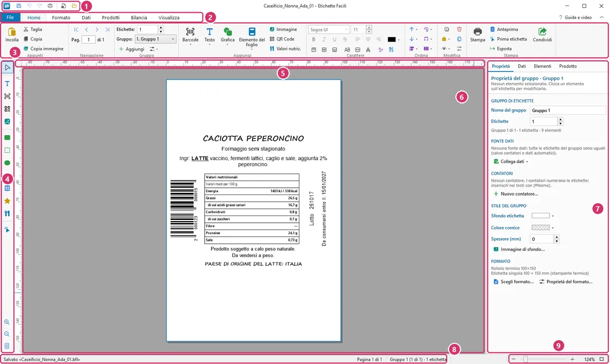Image resolution: width=610 pixels, height=364 pixels.
Task: Toggle bold formatting
Action: 313,39
